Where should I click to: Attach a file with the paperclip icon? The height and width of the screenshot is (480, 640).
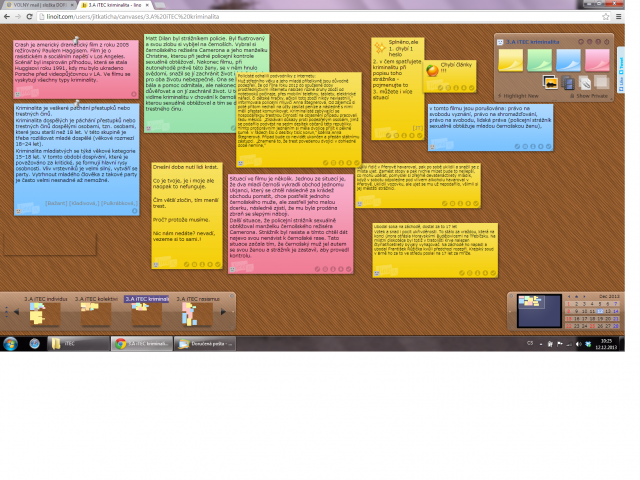click(x=584, y=83)
